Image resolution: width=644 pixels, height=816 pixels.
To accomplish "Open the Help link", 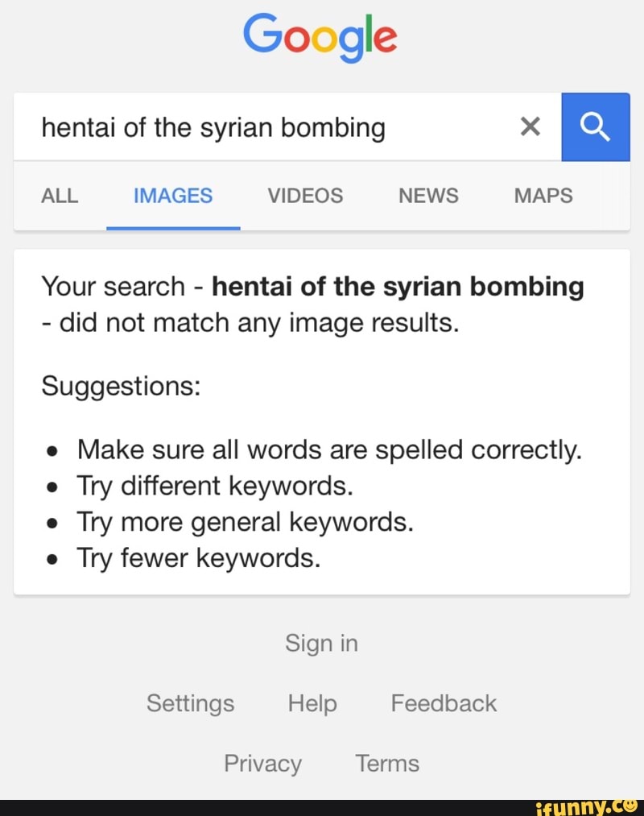I will click(312, 703).
